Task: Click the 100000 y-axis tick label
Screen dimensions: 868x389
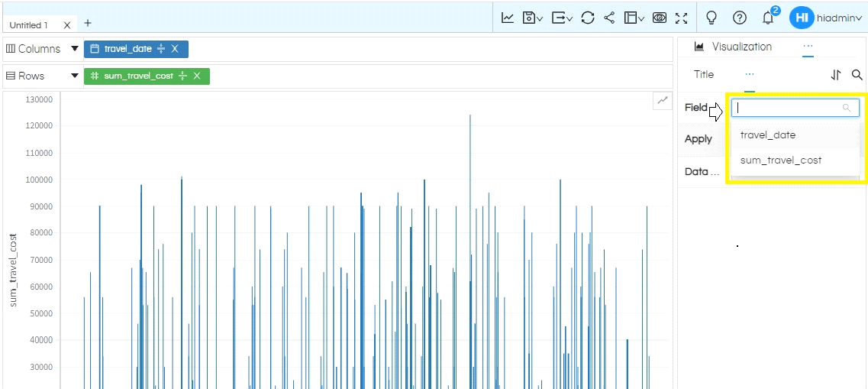Action: pos(39,180)
